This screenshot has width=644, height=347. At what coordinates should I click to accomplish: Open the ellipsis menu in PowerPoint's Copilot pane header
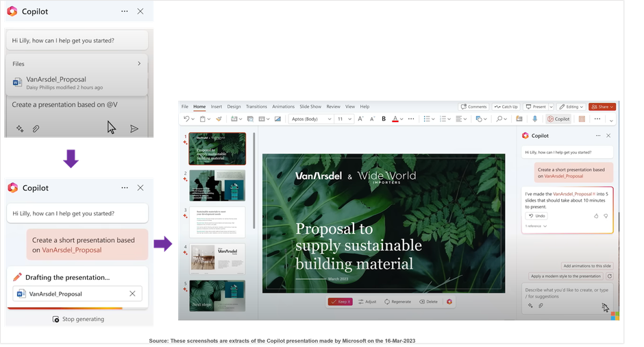click(598, 135)
